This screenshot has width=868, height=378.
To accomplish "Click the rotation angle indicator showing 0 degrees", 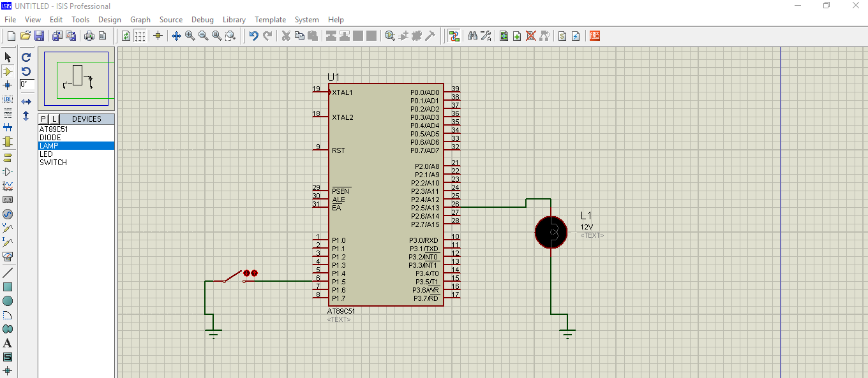I will pyautogui.click(x=27, y=85).
